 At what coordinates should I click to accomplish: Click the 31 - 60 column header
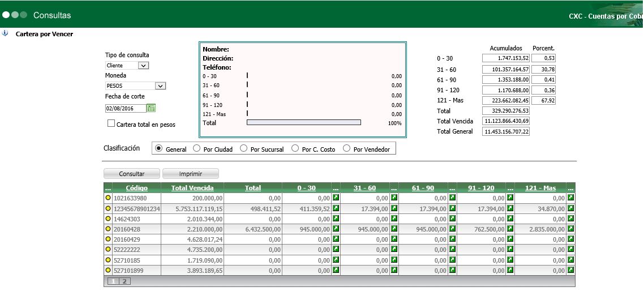coord(364,188)
